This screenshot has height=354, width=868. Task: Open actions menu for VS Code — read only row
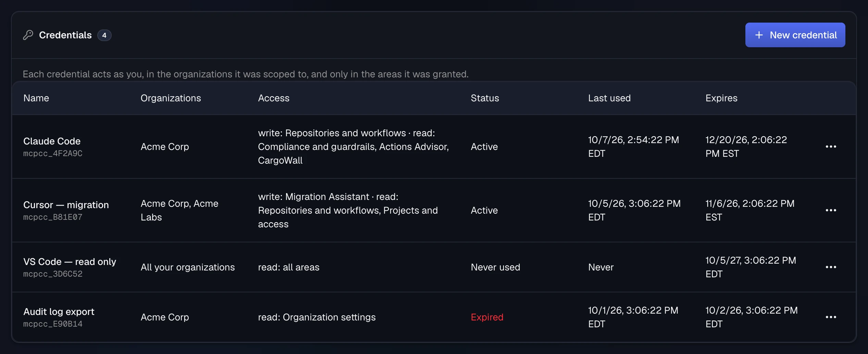click(x=831, y=267)
